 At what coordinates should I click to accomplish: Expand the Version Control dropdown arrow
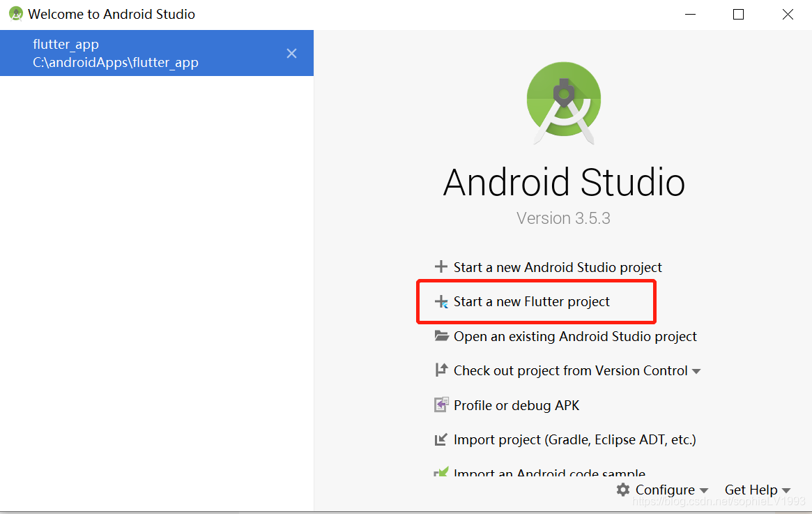point(696,372)
